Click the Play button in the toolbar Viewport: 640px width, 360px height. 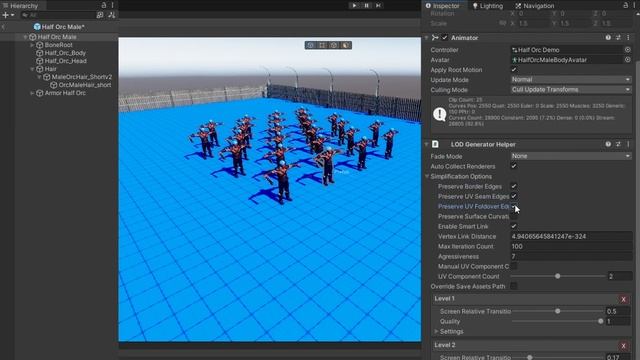[x=354, y=5]
